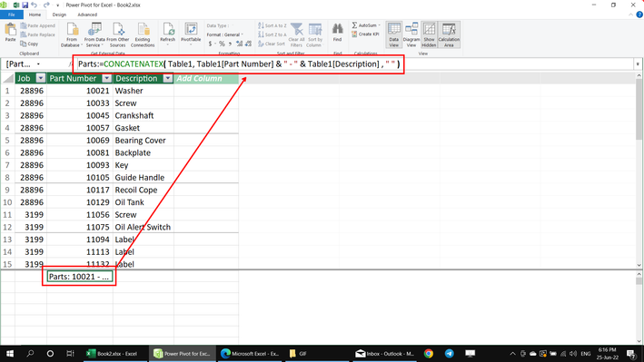
Task: Toggle Show Hidden
Action: pyautogui.click(x=429, y=34)
